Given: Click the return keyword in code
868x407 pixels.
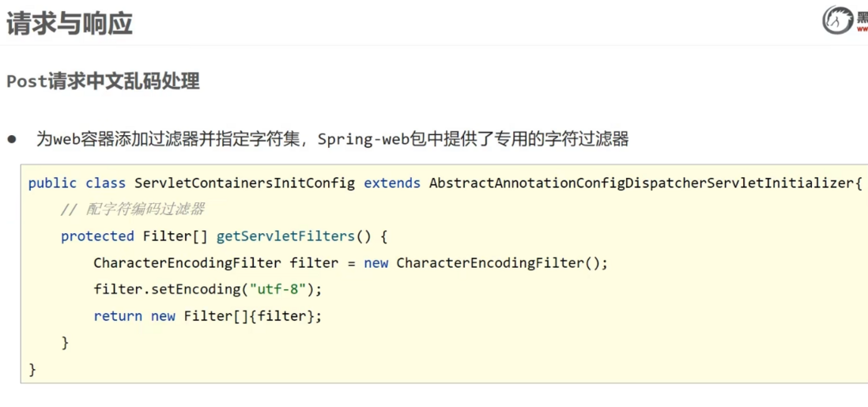Looking at the screenshot, I should (x=118, y=316).
